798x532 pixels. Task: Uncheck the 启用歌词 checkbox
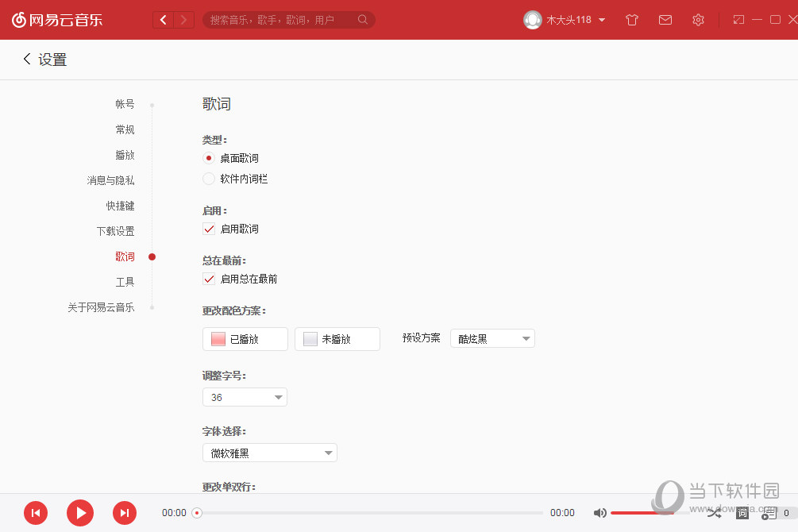(208, 229)
